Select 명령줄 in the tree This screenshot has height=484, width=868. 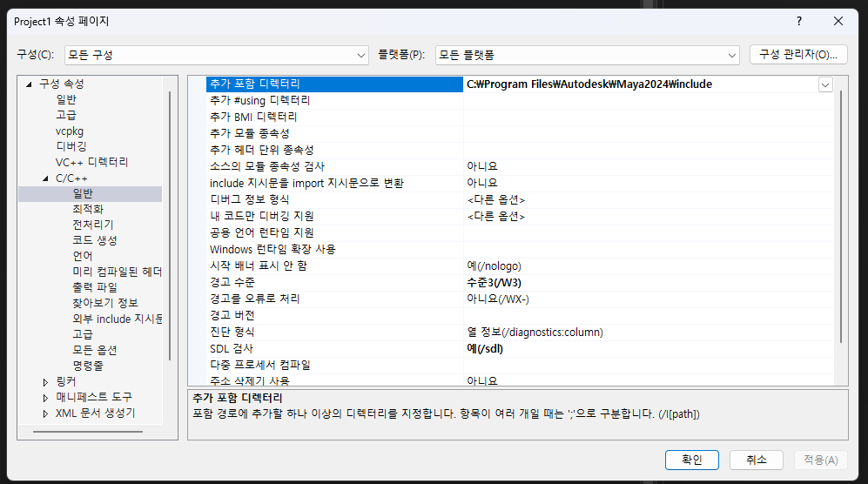(88, 366)
